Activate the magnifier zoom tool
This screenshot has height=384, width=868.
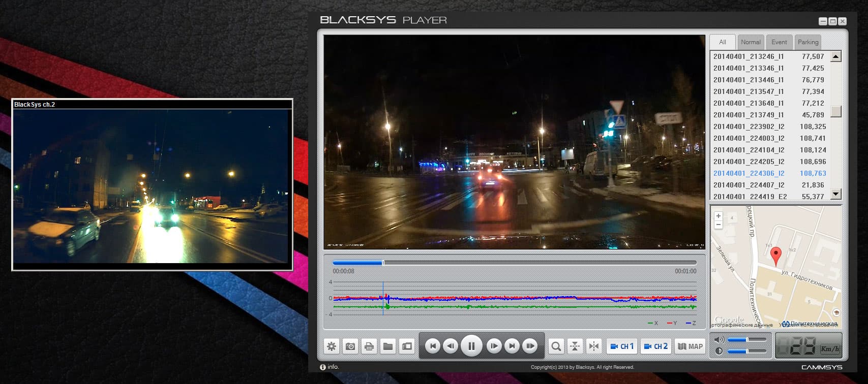click(556, 346)
